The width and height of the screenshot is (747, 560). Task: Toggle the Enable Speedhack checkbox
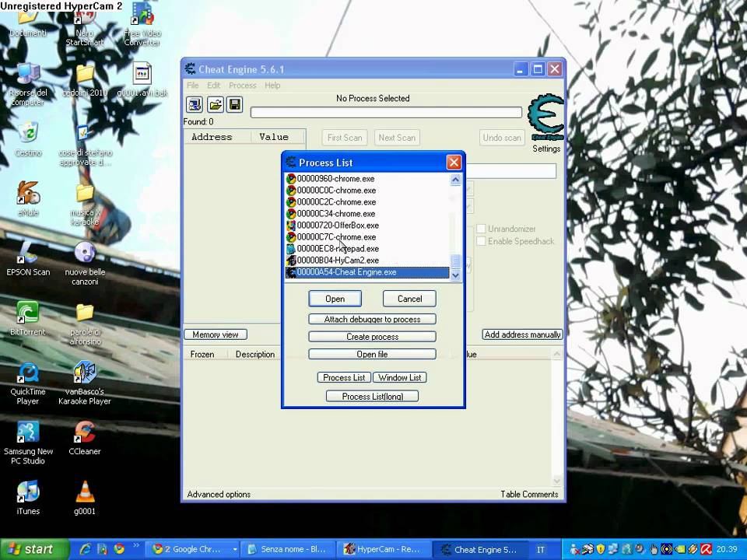coord(481,241)
